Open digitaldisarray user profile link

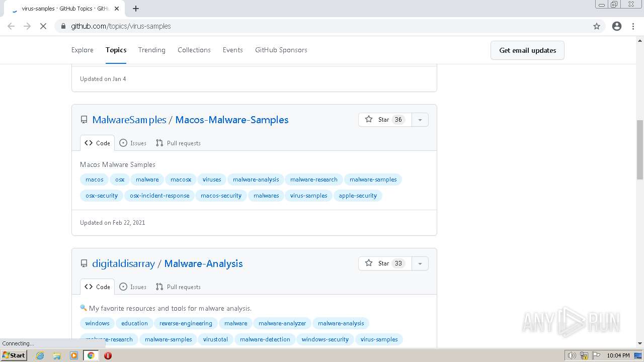tap(123, 263)
